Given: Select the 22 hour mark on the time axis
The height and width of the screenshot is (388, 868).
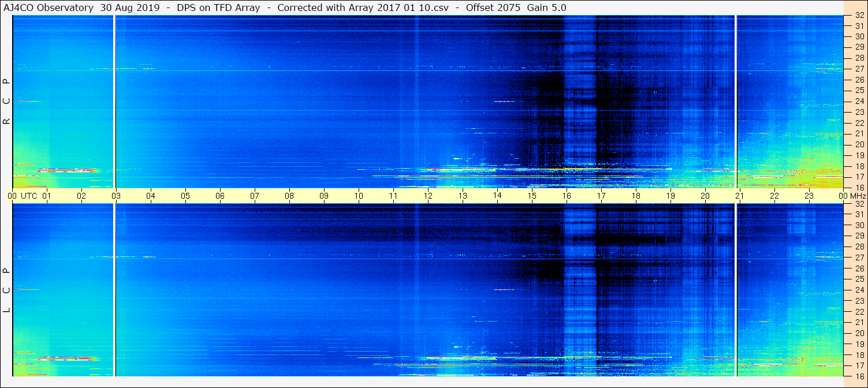Looking at the screenshot, I should (774, 196).
